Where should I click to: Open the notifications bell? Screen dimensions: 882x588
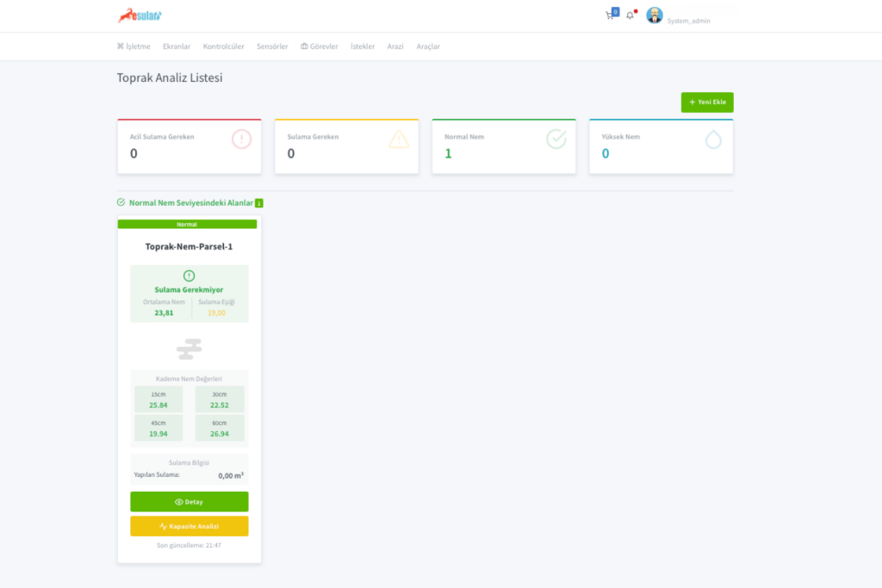click(630, 15)
